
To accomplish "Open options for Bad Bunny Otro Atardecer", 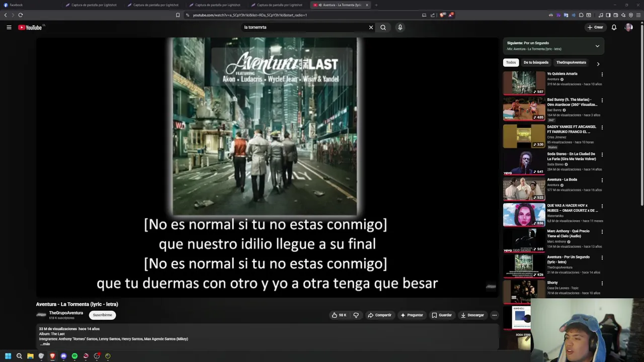I will 602,100.
